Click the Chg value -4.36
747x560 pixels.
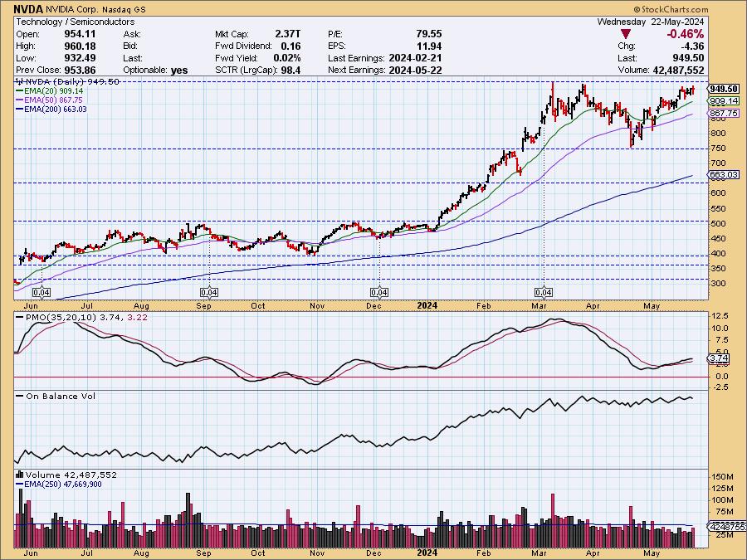click(x=692, y=46)
